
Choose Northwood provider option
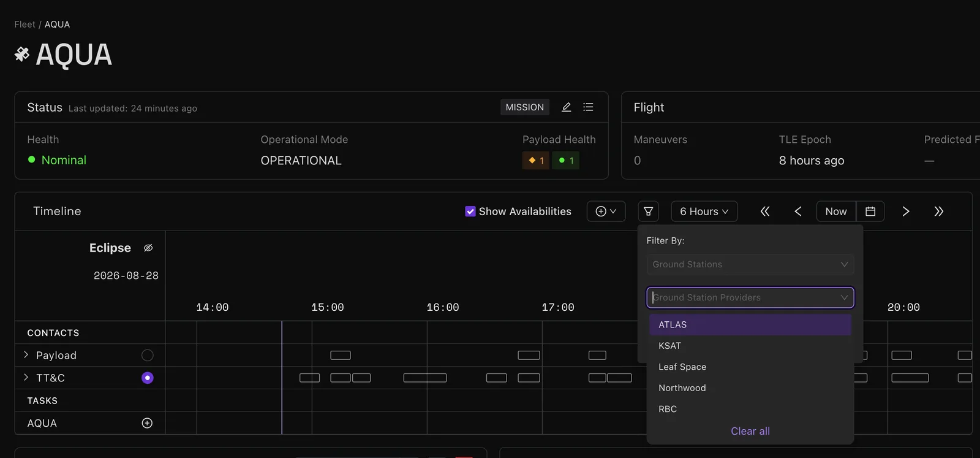coord(750,388)
